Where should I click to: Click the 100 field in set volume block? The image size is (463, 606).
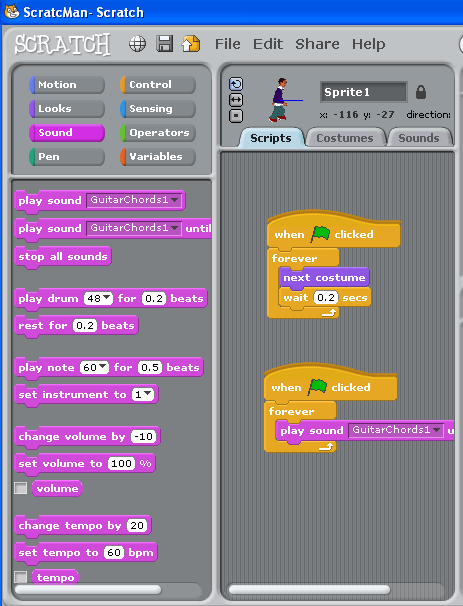click(x=121, y=463)
